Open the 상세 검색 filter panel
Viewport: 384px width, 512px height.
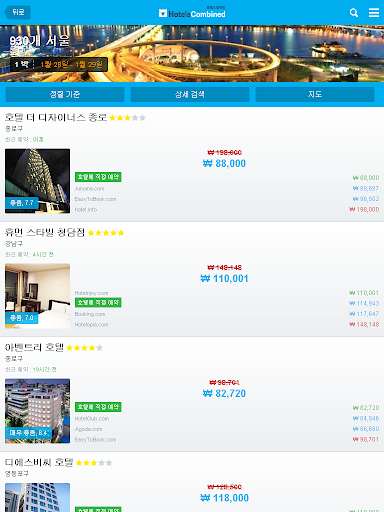coord(190,94)
